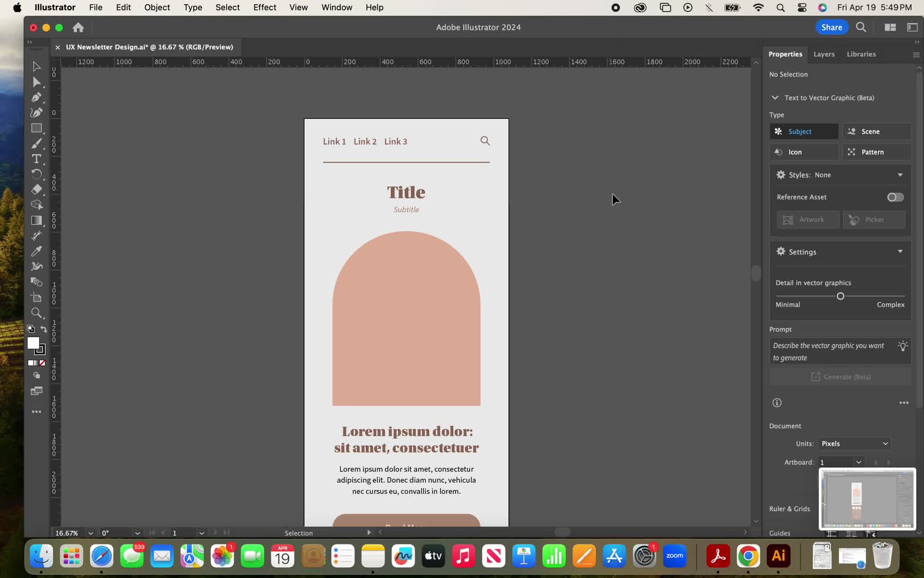924x578 pixels.
Task: Open the Type menu
Action: 192,7
